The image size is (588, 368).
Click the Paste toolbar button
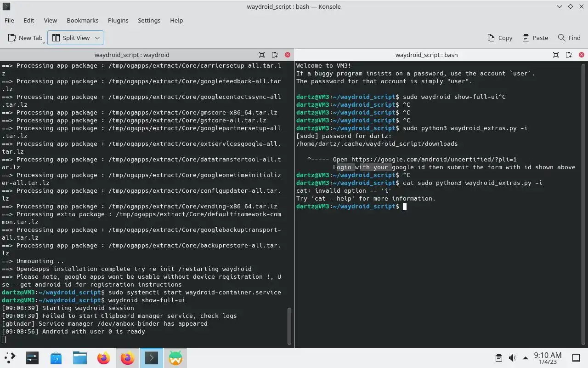(536, 38)
